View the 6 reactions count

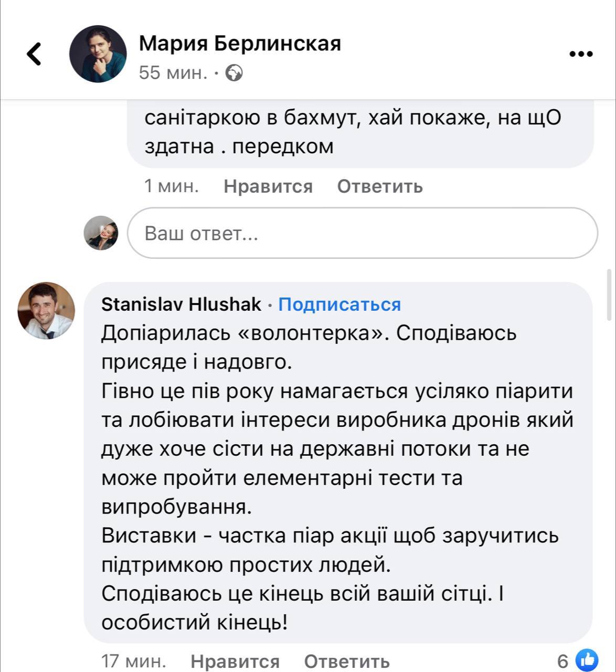click(x=562, y=661)
